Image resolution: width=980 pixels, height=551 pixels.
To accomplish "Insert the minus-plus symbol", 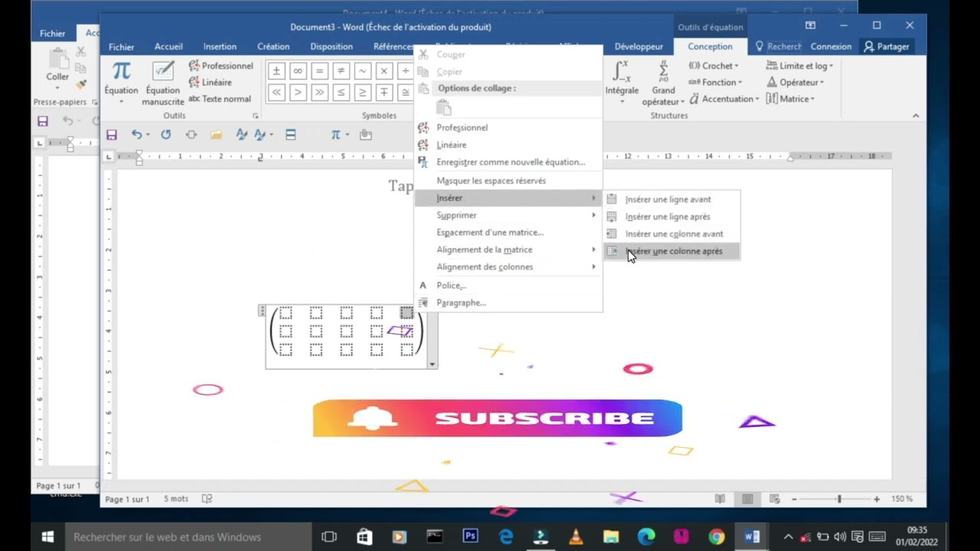I will [x=384, y=93].
